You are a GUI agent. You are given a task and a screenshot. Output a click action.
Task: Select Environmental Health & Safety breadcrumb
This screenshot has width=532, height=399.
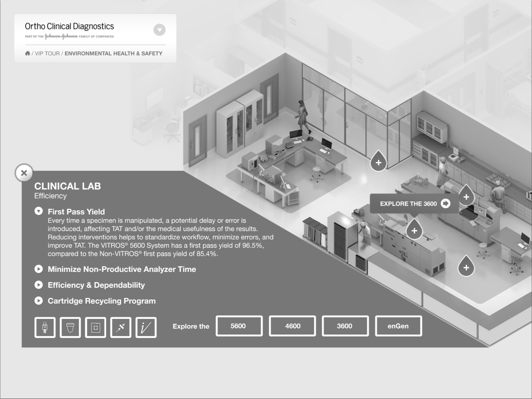(x=113, y=53)
